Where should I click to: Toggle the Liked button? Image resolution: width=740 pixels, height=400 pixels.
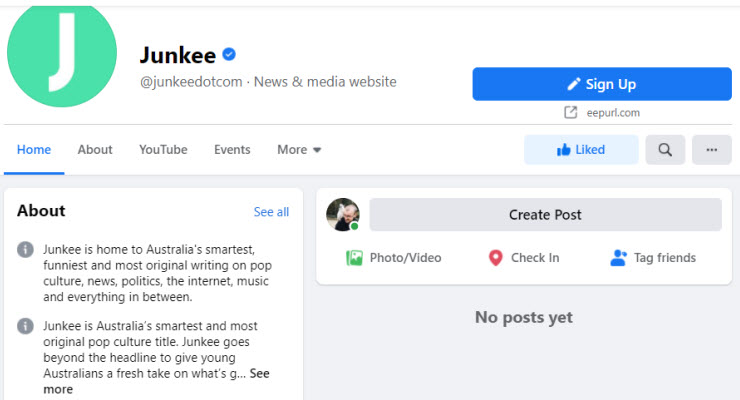click(x=581, y=150)
